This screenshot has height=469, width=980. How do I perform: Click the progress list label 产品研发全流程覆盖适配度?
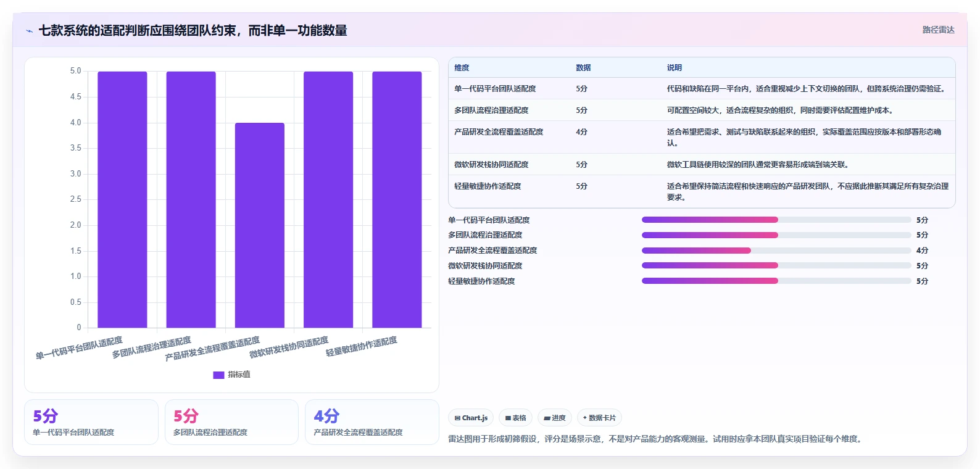click(492, 251)
